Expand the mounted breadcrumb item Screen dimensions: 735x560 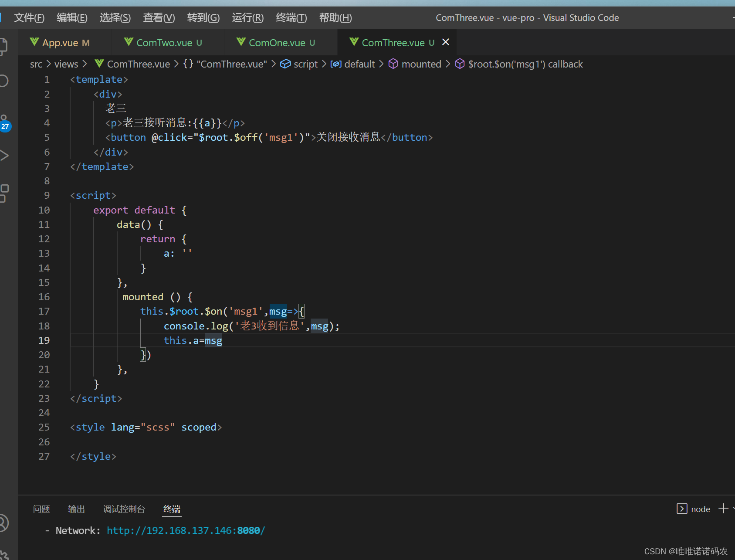415,64
